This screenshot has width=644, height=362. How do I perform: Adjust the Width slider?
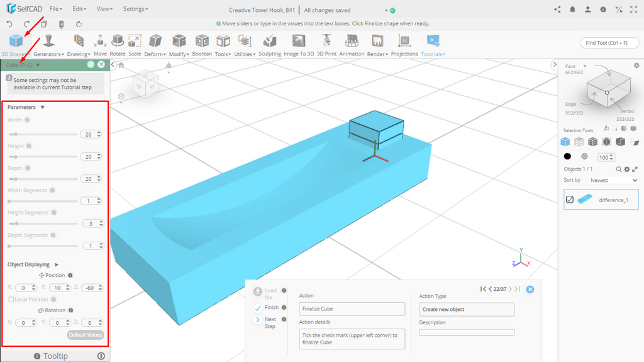43,134
